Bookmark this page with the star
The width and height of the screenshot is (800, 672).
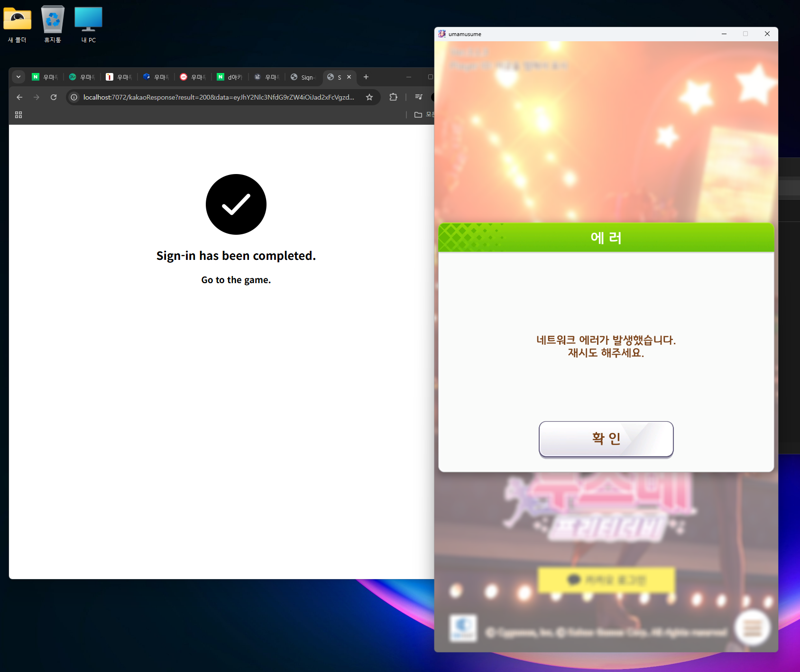(369, 97)
